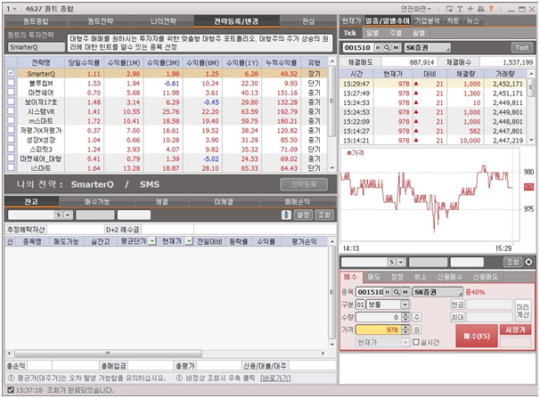
Task: Switch to the 매도 order tab
Action: pos(374,276)
